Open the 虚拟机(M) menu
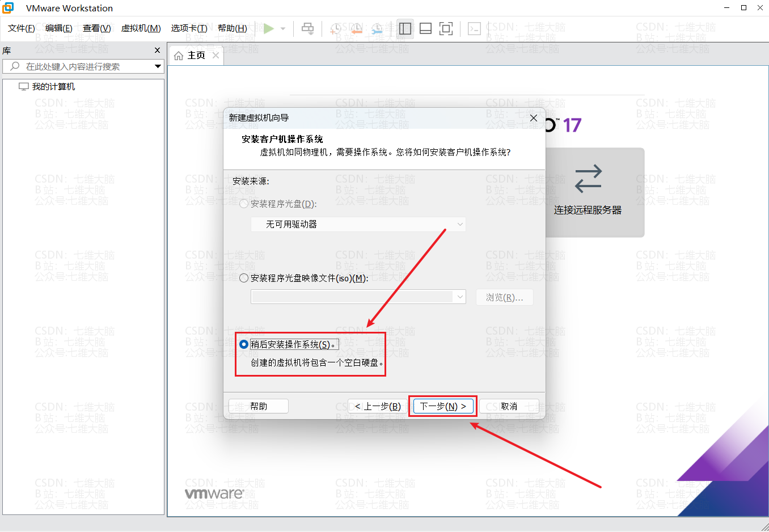This screenshot has width=769, height=532. pyautogui.click(x=141, y=28)
